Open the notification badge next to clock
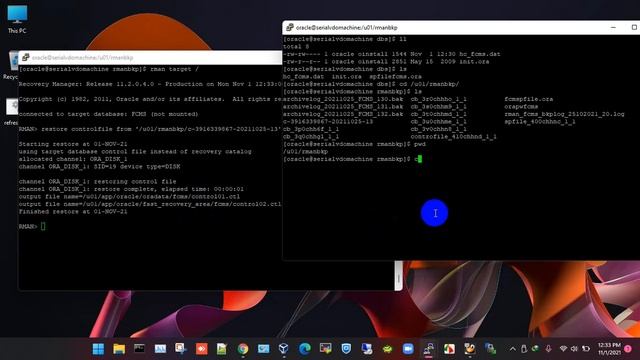Viewport: 640px width, 360px height. [x=628, y=349]
